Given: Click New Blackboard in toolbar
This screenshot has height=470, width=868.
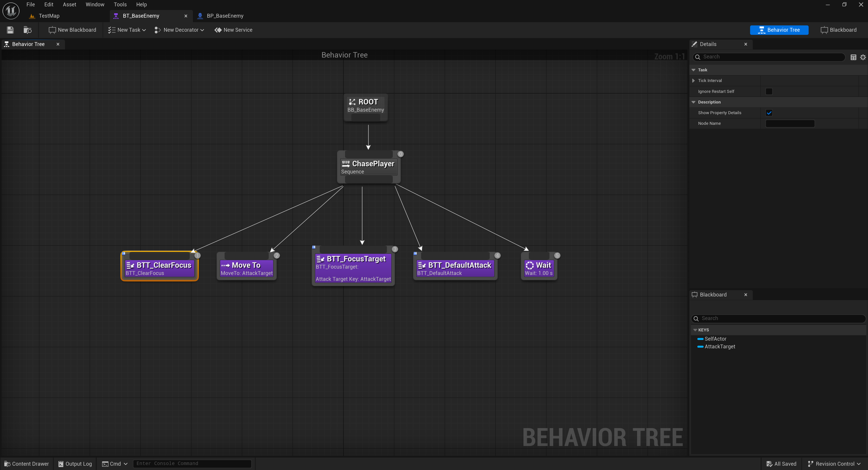Looking at the screenshot, I should coord(72,30).
